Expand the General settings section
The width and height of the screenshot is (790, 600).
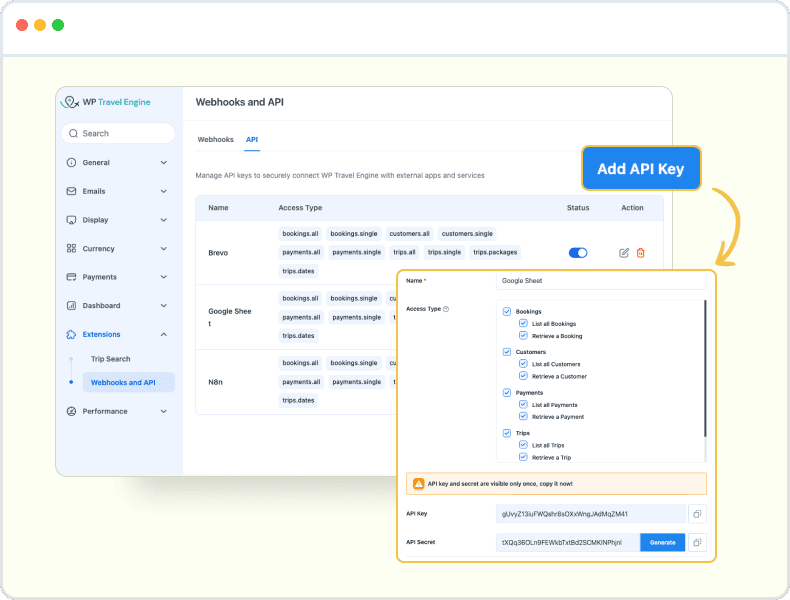point(164,162)
